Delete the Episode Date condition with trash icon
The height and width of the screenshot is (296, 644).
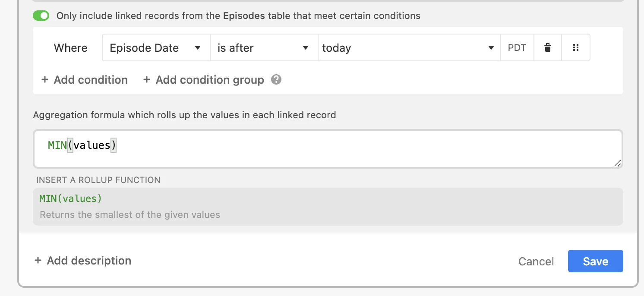pos(548,48)
